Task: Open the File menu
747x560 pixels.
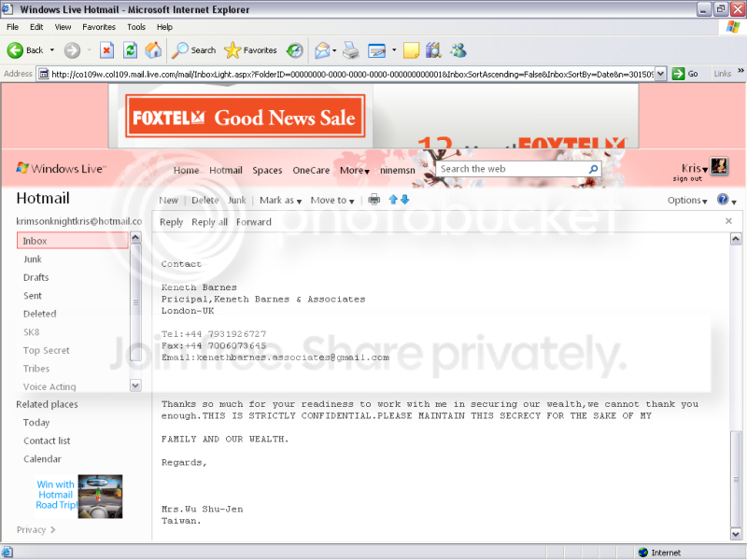Action: tap(13, 27)
